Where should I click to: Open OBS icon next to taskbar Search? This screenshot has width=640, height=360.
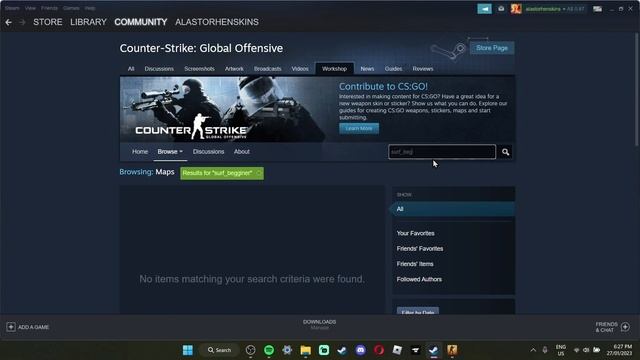click(x=250, y=350)
